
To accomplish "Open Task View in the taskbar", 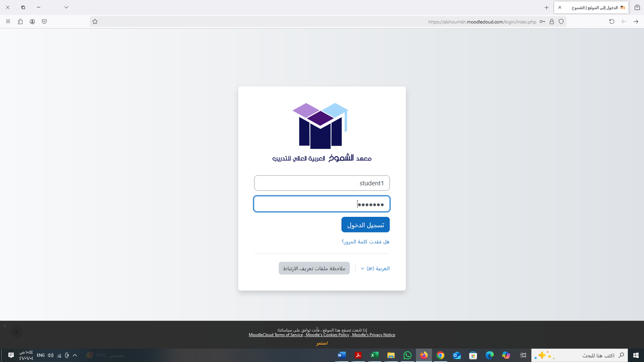I will (523, 355).
